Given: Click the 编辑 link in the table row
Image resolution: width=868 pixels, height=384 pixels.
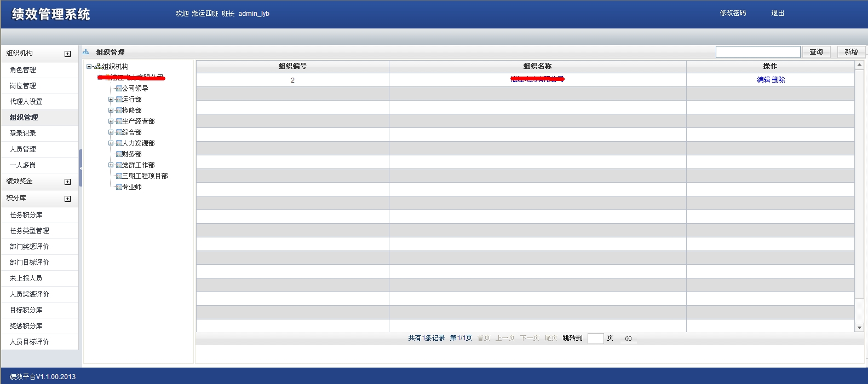Looking at the screenshot, I should click(x=763, y=80).
